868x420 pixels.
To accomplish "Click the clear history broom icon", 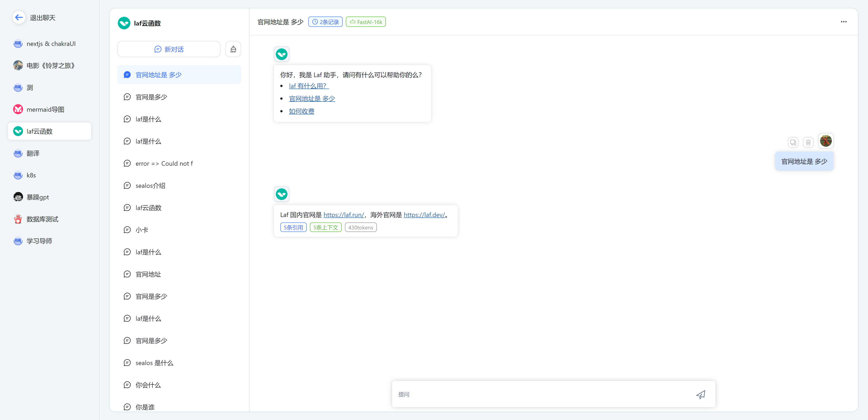I will [233, 49].
